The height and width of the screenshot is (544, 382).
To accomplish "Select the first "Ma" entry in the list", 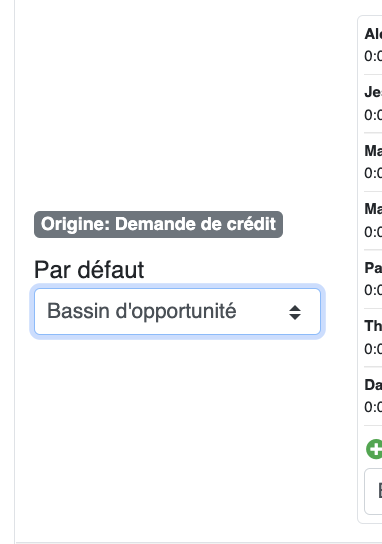I will tap(373, 162).
